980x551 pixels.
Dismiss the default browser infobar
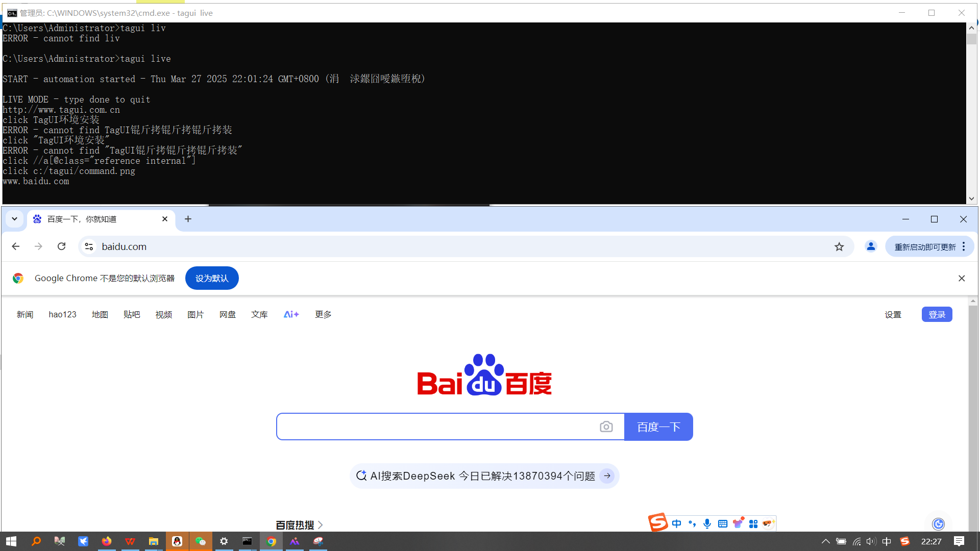pos(962,278)
